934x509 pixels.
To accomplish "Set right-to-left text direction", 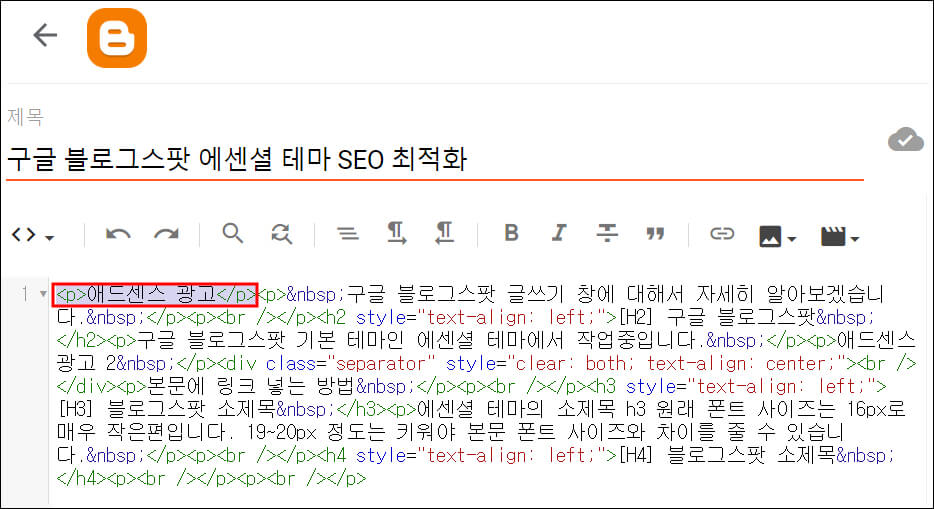I will 444,233.
